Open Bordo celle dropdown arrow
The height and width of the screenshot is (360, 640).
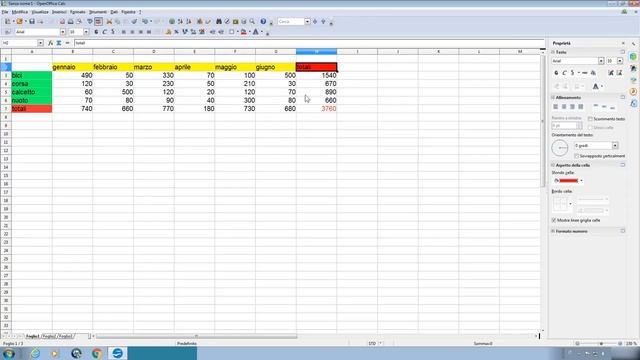pyautogui.click(x=571, y=204)
